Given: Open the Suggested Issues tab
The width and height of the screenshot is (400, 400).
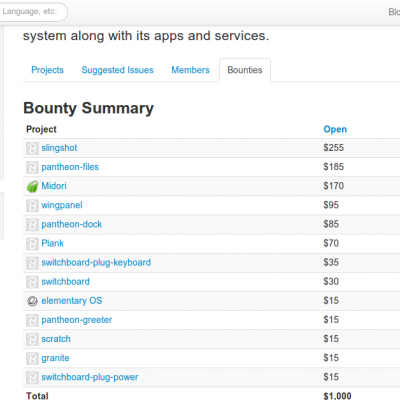Looking at the screenshot, I should pos(117,70).
